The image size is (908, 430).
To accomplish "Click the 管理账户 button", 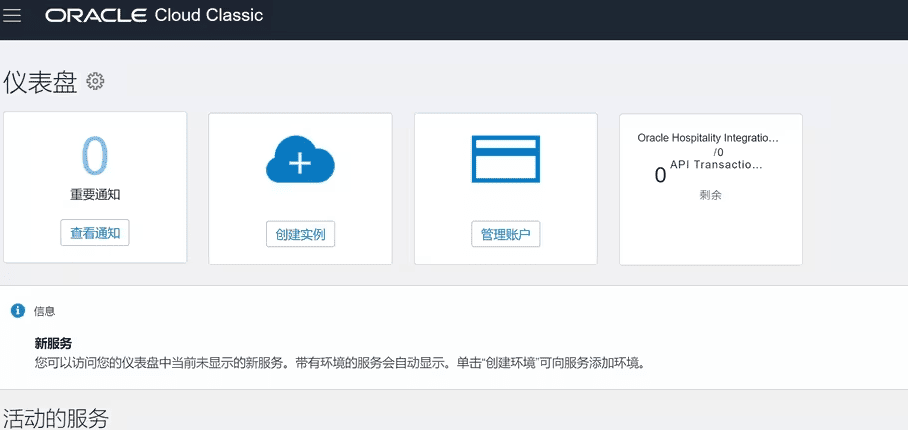I will coord(506,234).
